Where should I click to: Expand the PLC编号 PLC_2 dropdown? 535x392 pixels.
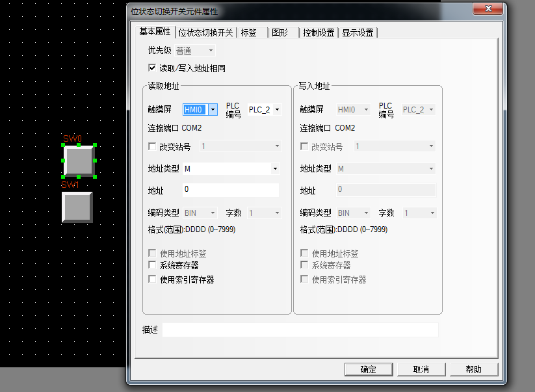click(x=278, y=110)
